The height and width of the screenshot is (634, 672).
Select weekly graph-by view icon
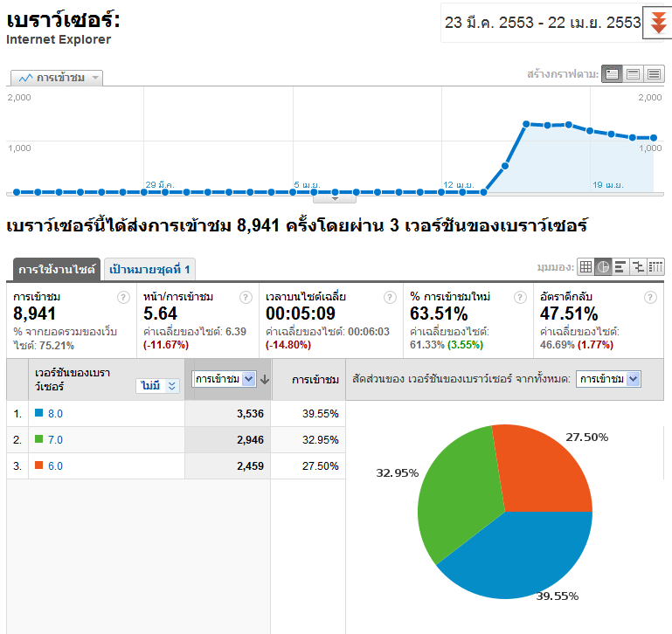633,74
